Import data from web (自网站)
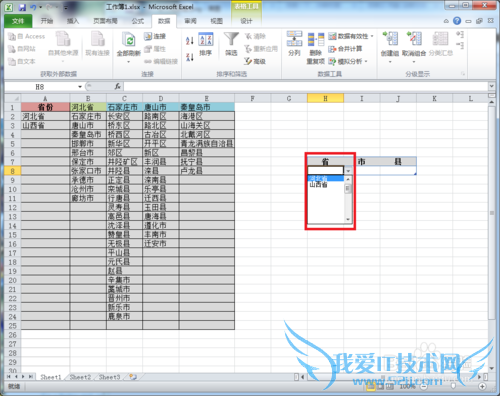 (x=22, y=49)
